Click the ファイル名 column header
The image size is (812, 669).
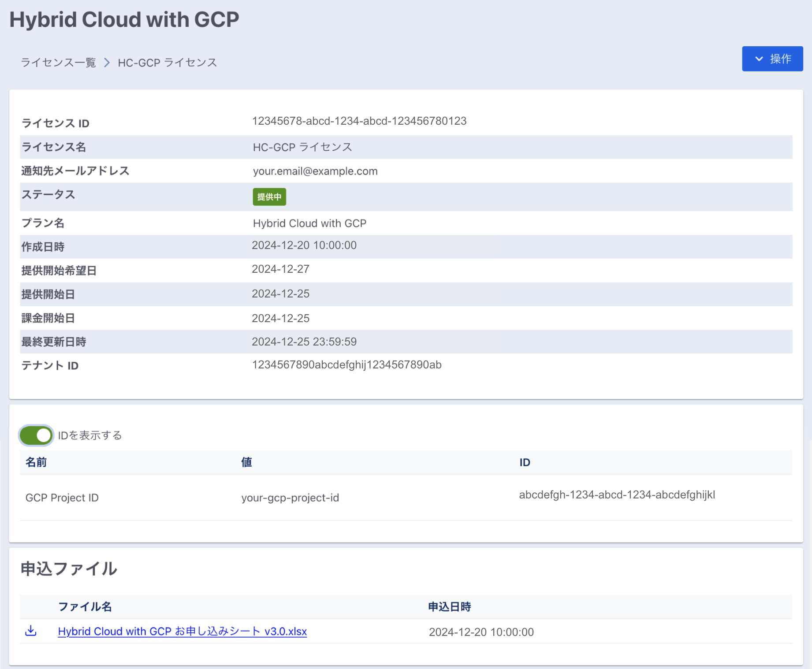[85, 607]
